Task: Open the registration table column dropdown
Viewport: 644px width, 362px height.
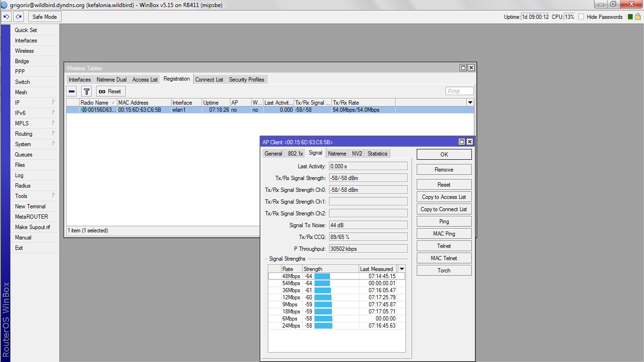Action: 470,103
